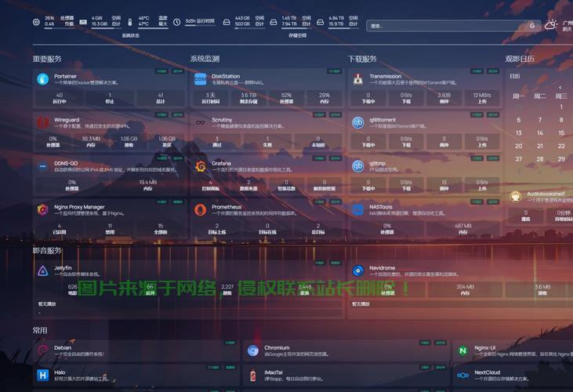This screenshot has height=392, width=573.
Task: Open the Debian swirl icon
Action: point(43,350)
